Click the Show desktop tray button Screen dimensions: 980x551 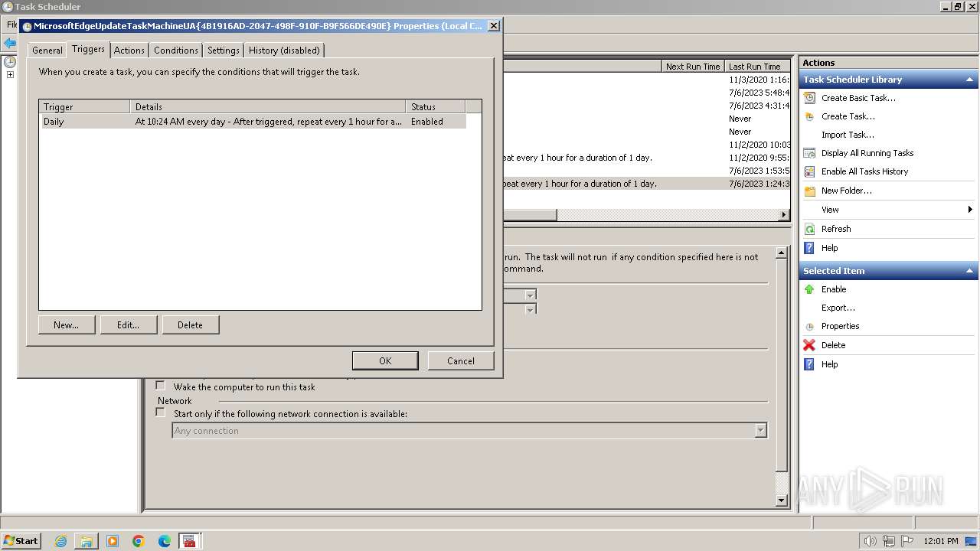(x=971, y=541)
